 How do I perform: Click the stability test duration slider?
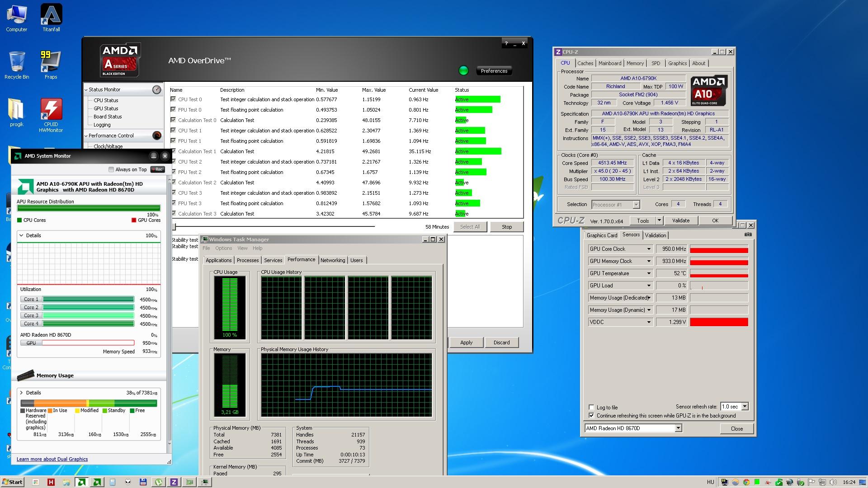[274, 226]
